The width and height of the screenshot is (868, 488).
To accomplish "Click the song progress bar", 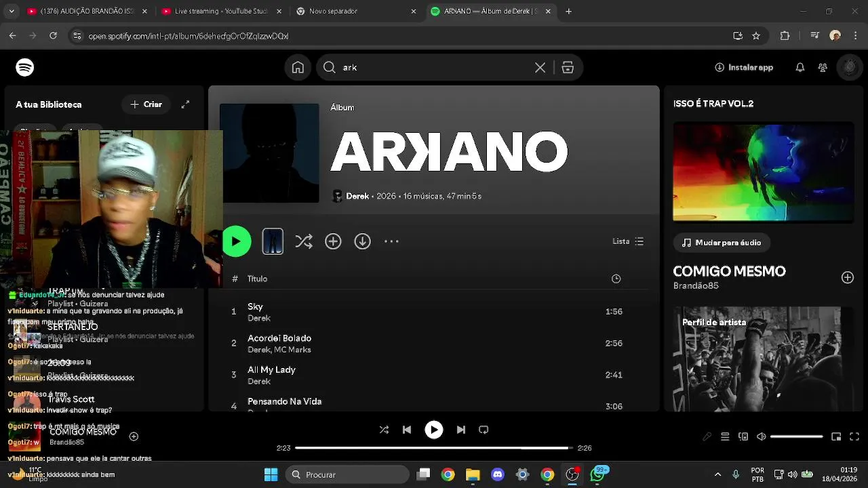I will [x=434, y=448].
